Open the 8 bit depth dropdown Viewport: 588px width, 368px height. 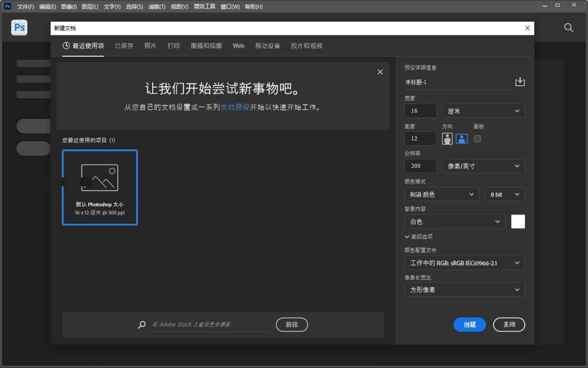505,194
